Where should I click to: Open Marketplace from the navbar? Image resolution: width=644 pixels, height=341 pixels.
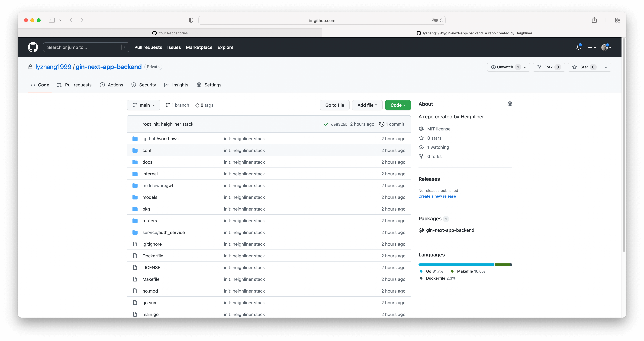pos(199,47)
